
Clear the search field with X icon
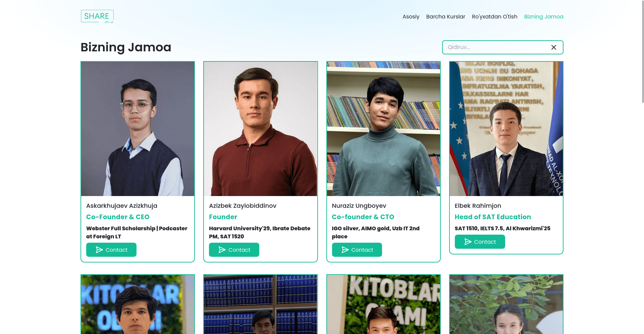[554, 47]
